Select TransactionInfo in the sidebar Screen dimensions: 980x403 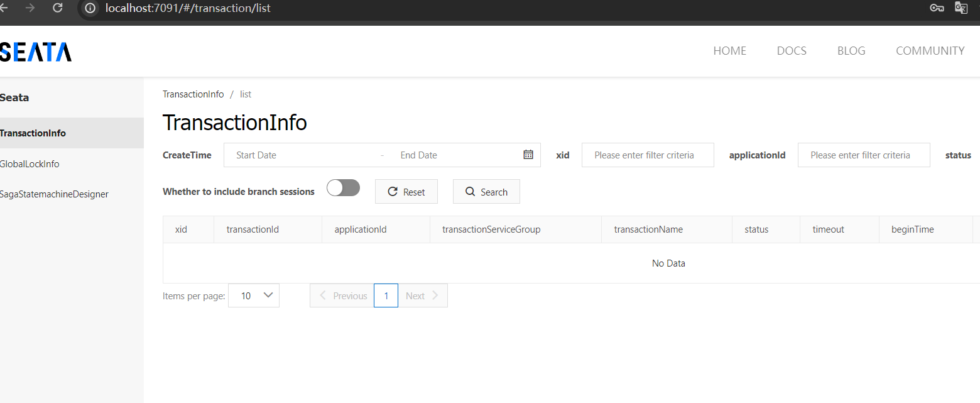coord(72,133)
